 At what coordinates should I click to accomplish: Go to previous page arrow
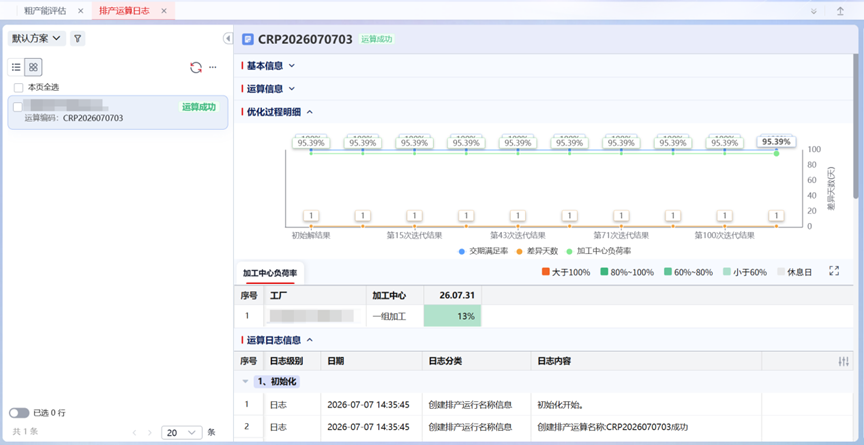pyautogui.click(x=134, y=433)
